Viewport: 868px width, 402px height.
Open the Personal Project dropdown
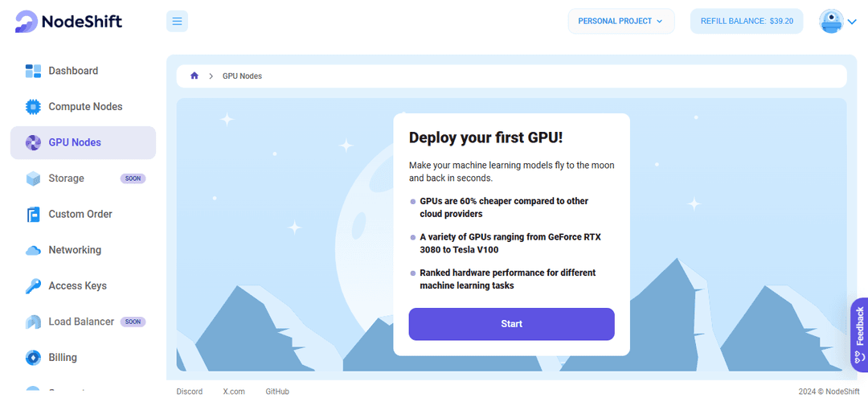pos(621,21)
